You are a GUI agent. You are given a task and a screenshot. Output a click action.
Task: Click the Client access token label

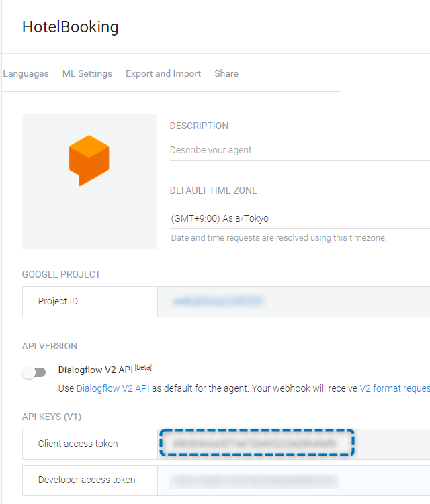pyautogui.click(x=78, y=444)
